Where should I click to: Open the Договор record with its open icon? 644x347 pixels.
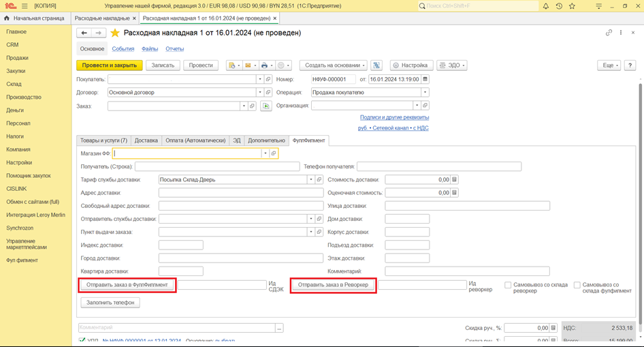pyautogui.click(x=268, y=93)
